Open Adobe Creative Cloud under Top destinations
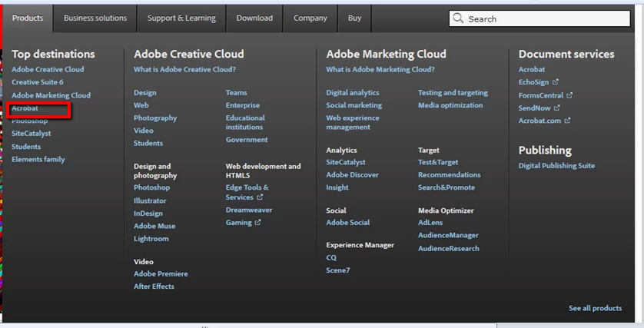The width and height of the screenshot is (644, 328). click(48, 69)
